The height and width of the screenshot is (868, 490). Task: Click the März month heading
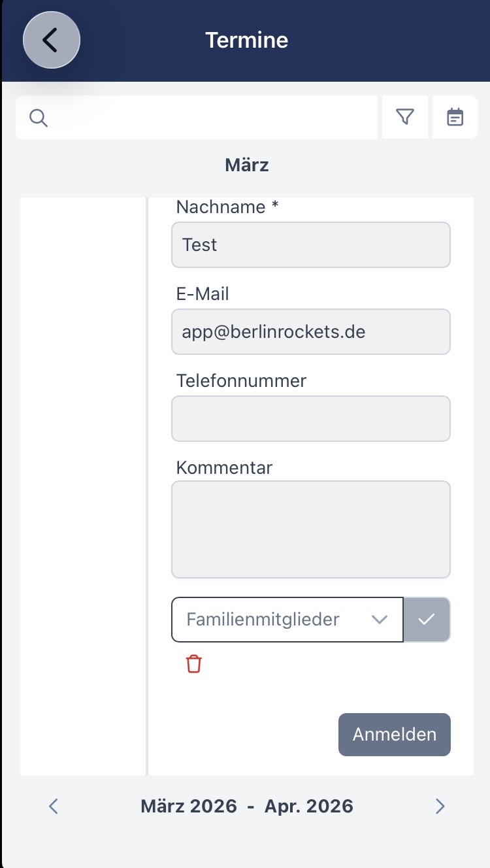pyautogui.click(x=246, y=165)
